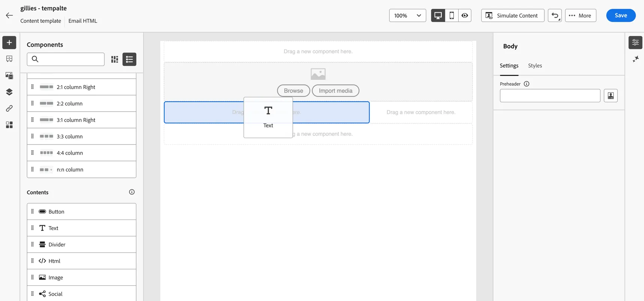Image resolution: width=644 pixels, height=301 pixels.
Task: Switch components to list view
Action: pyautogui.click(x=130, y=59)
